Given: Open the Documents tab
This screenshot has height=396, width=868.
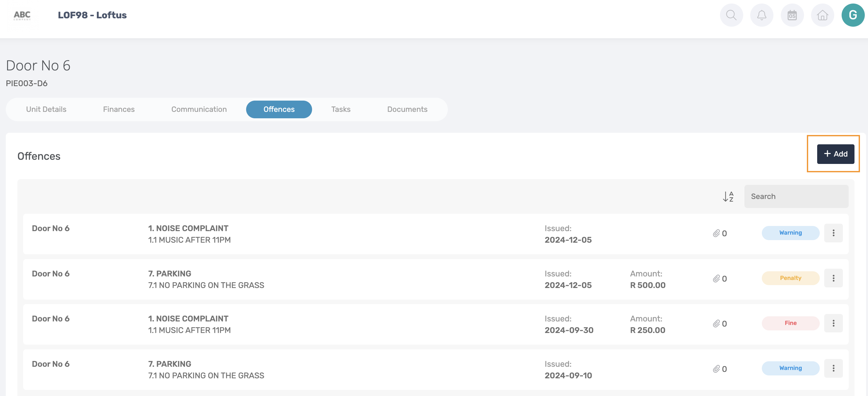Looking at the screenshot, I should [x=407, y=109].
